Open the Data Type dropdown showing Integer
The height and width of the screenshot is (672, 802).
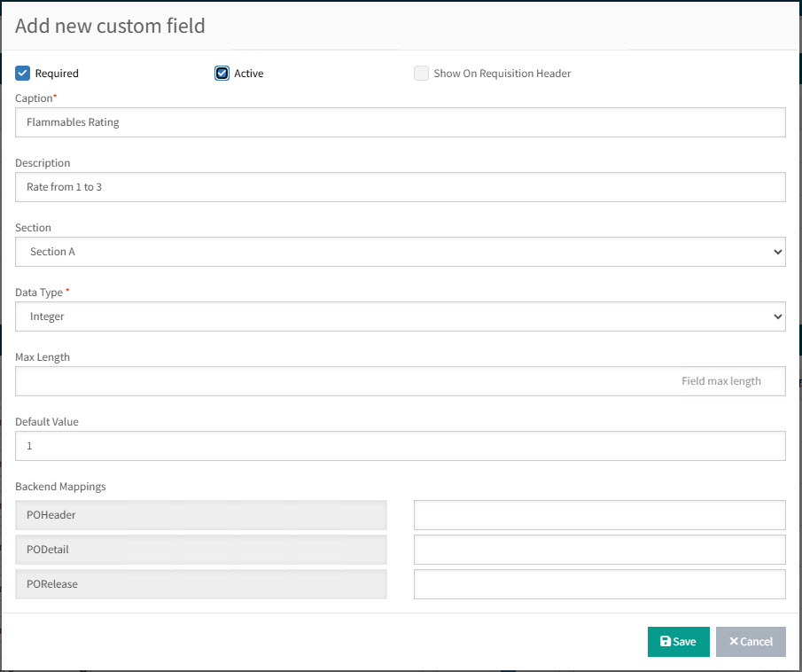click(x=401, y=316)
